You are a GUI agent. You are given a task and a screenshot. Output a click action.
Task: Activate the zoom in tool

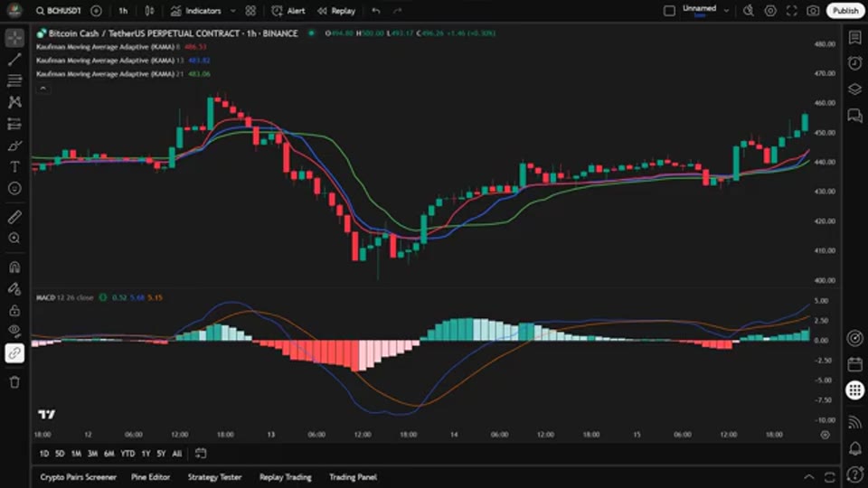coord(14,239)
